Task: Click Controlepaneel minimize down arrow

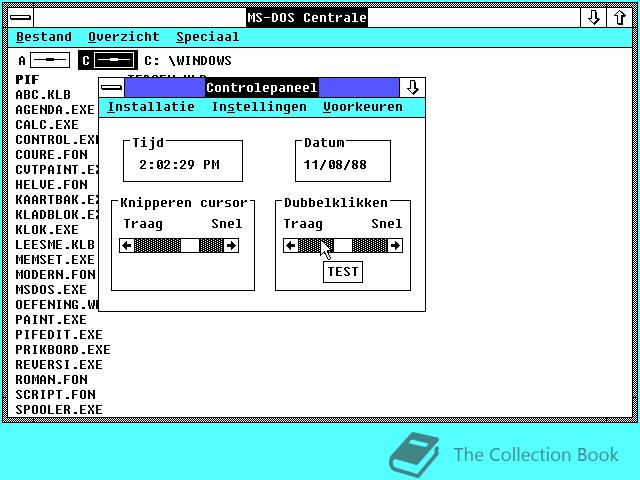Action: (412, 88)
